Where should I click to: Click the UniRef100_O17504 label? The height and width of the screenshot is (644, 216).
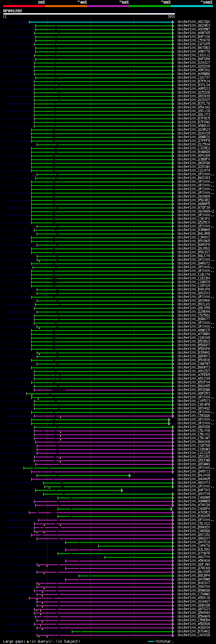(194, 145)
